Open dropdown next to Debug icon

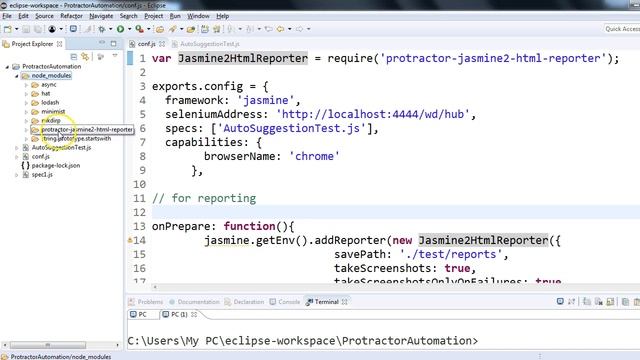click(x=110, y=29)
